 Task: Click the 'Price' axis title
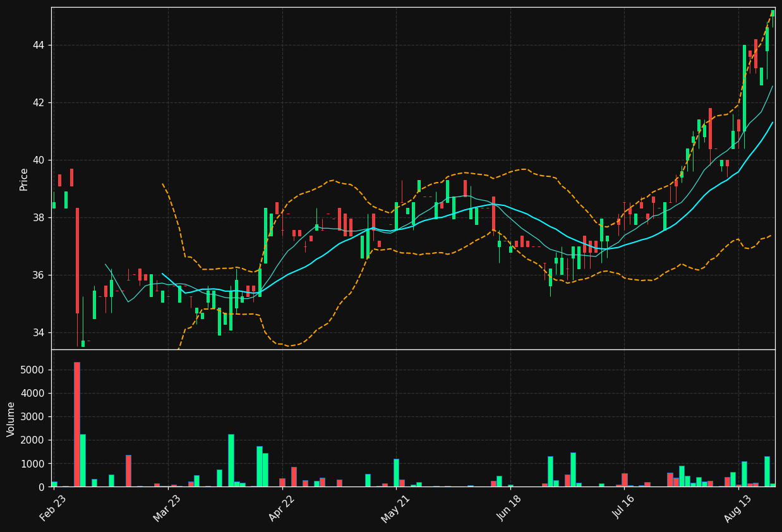pyautogui.click(x=24, y=179)
